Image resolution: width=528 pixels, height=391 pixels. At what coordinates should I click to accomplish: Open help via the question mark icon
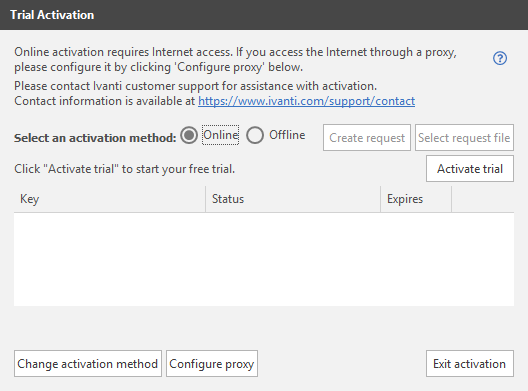500,58
